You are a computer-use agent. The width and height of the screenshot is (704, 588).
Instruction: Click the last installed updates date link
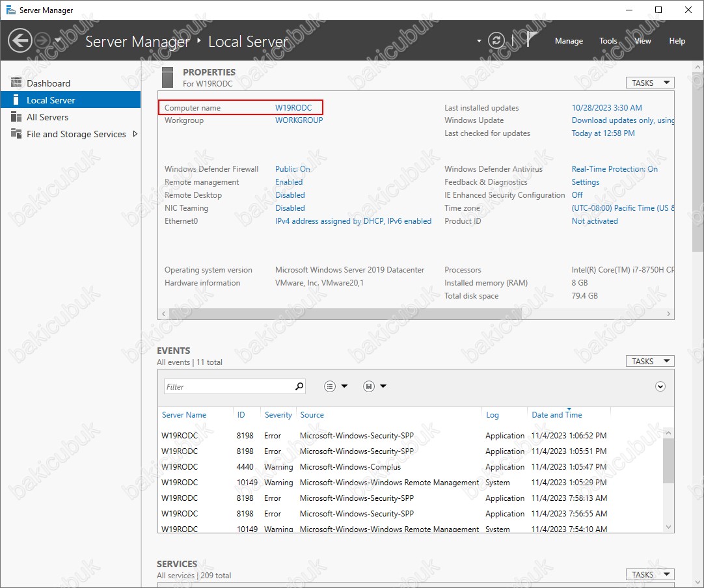(x=606, y=108)
